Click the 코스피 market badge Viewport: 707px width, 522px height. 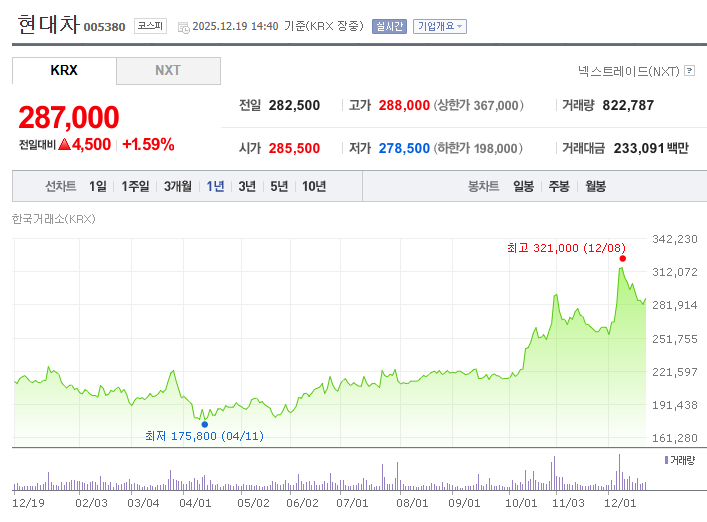tap(150, 26)
